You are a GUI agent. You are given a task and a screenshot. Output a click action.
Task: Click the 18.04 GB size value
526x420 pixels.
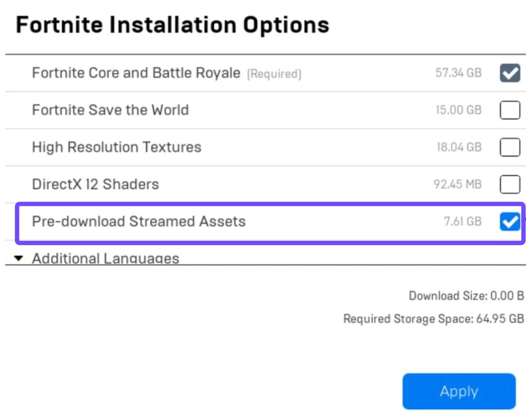[x=459, y=147]
